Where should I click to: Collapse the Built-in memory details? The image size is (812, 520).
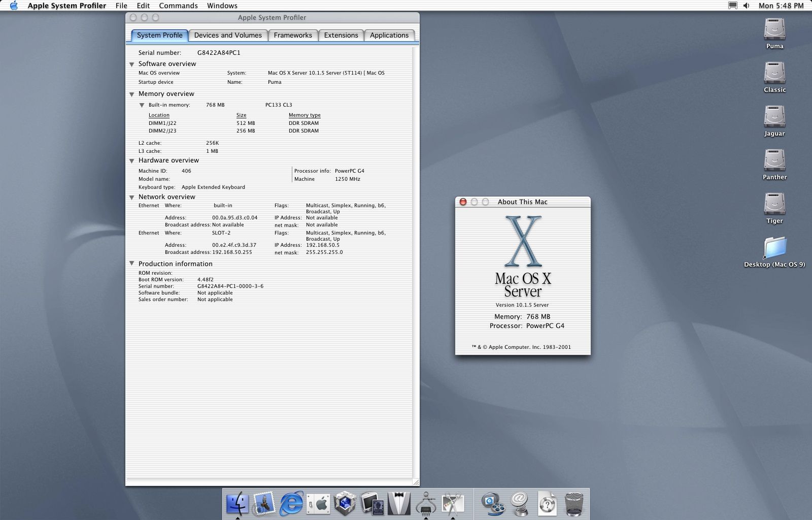click(142, 105)
